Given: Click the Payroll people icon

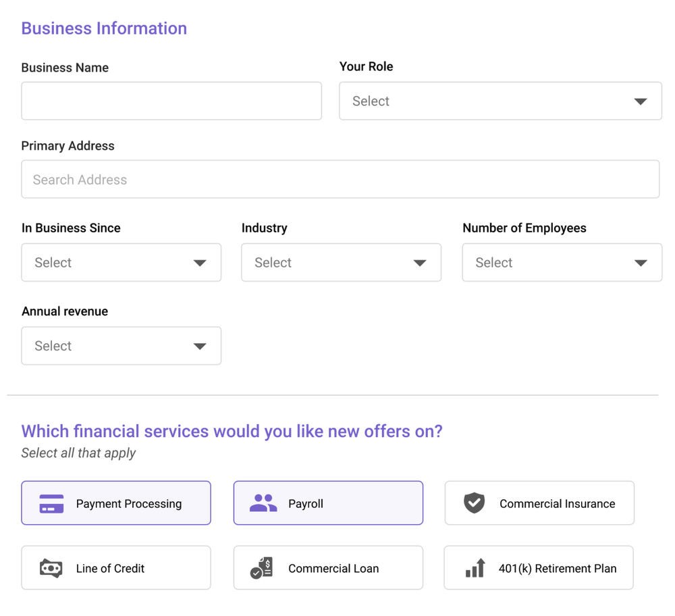Looking at the screenshot, I should click(263, 503).
